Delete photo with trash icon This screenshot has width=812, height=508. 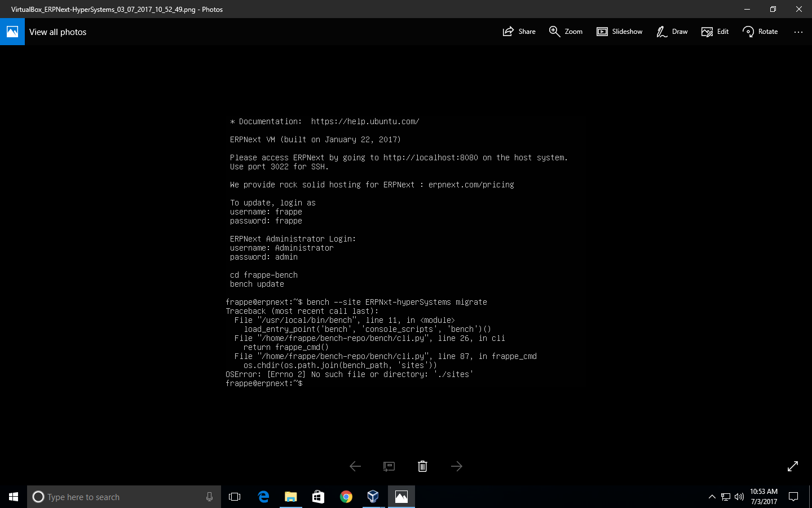422,466
